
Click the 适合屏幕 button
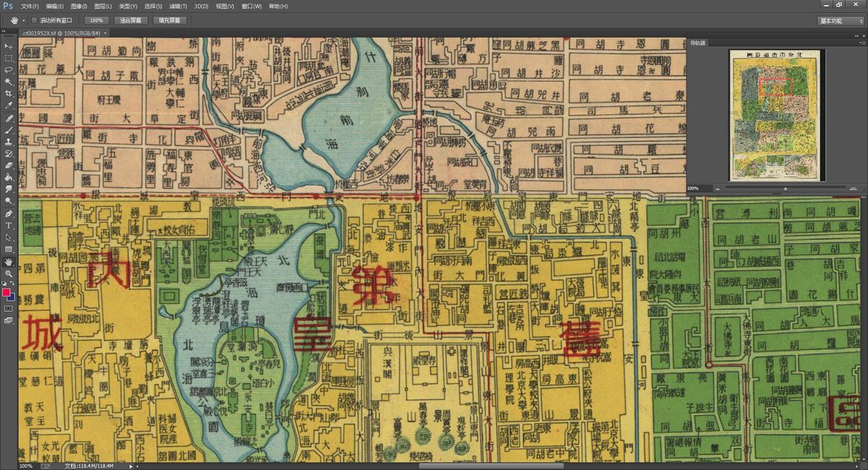click(130, 20)
